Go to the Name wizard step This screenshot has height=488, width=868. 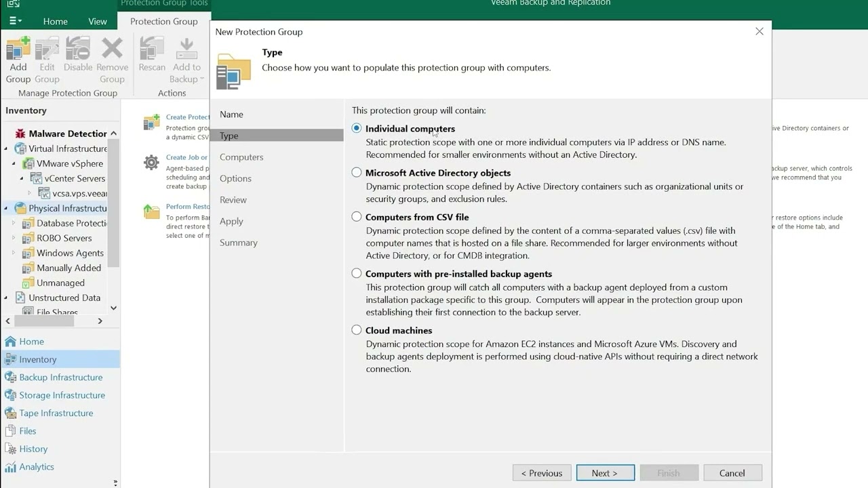[231, 115]
